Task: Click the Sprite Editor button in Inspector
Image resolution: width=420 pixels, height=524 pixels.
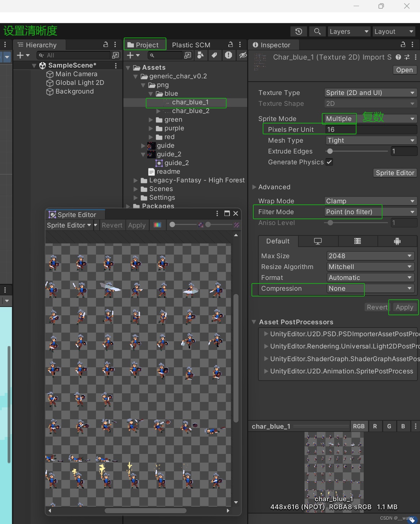Action: 395,173
